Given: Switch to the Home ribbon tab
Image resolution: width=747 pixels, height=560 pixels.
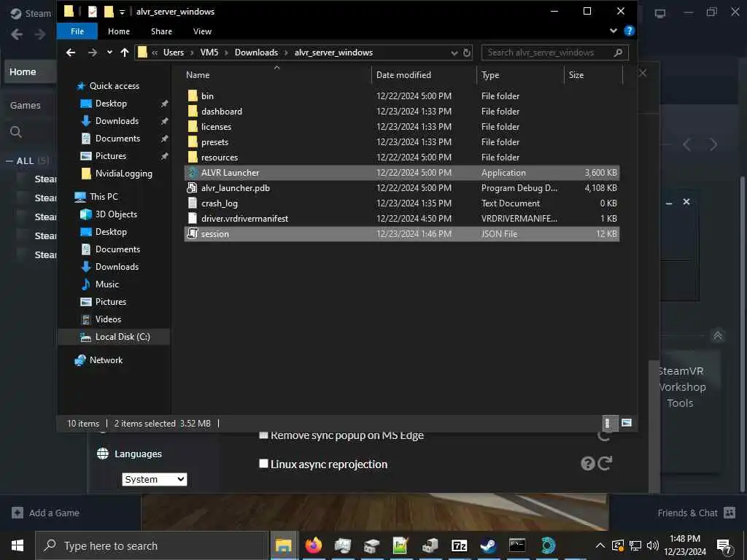Looking at the screenshot, I should coord(119,31).
